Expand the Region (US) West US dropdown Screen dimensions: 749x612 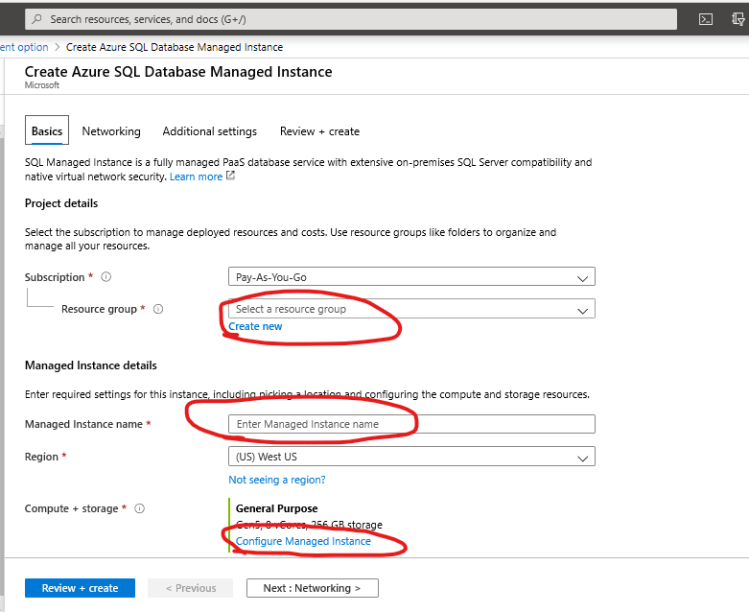click(412, 456)
